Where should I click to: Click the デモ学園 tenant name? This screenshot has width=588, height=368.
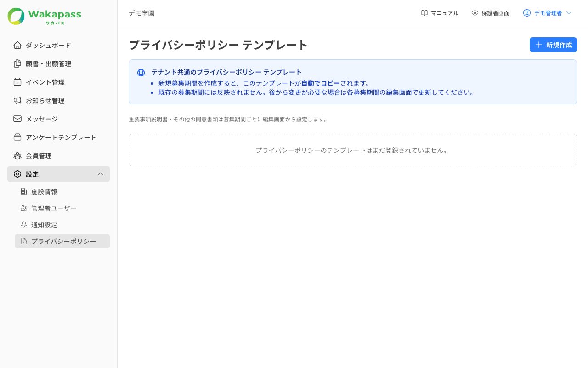[x=141, y=13]
